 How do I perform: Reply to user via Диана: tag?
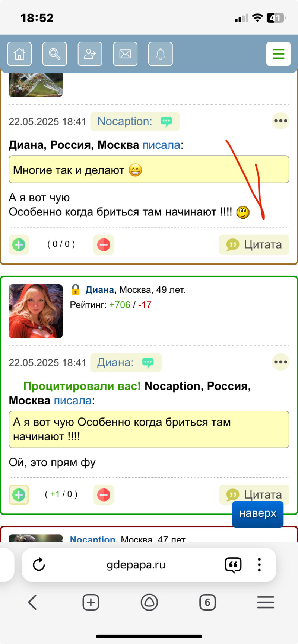pos(126,363)
